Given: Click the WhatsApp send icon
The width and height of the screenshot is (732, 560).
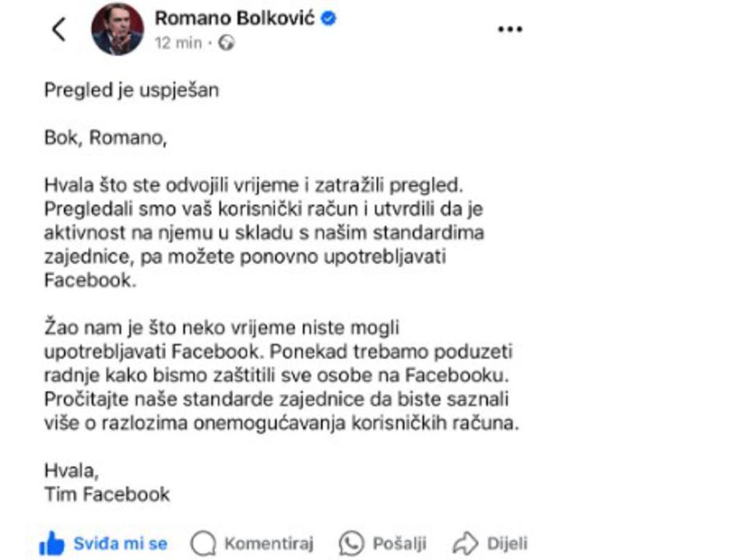Looking at the screenshot, I should point(352,543).
